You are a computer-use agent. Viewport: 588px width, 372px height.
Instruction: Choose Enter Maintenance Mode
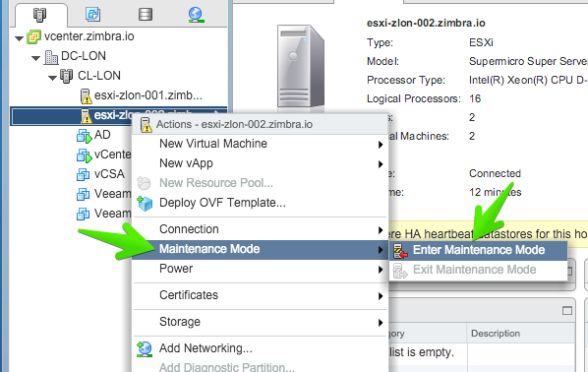coord(478,250)
